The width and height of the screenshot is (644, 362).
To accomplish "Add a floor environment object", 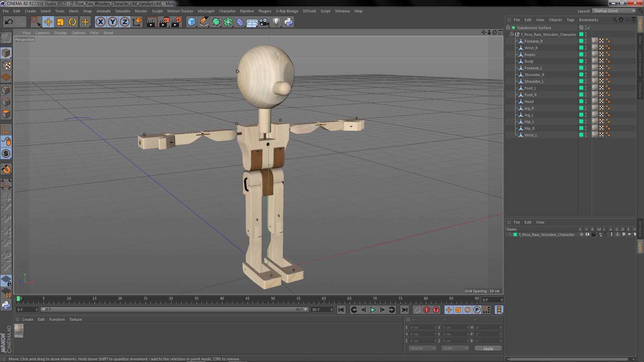I will 252,22.
